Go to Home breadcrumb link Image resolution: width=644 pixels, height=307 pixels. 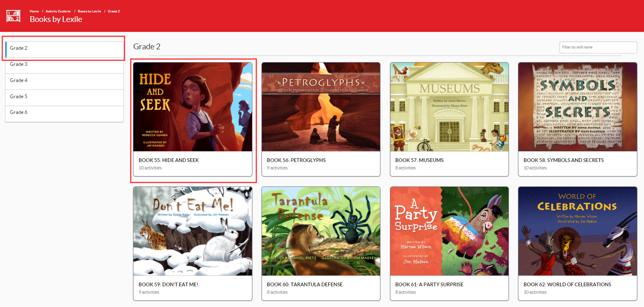34,11
